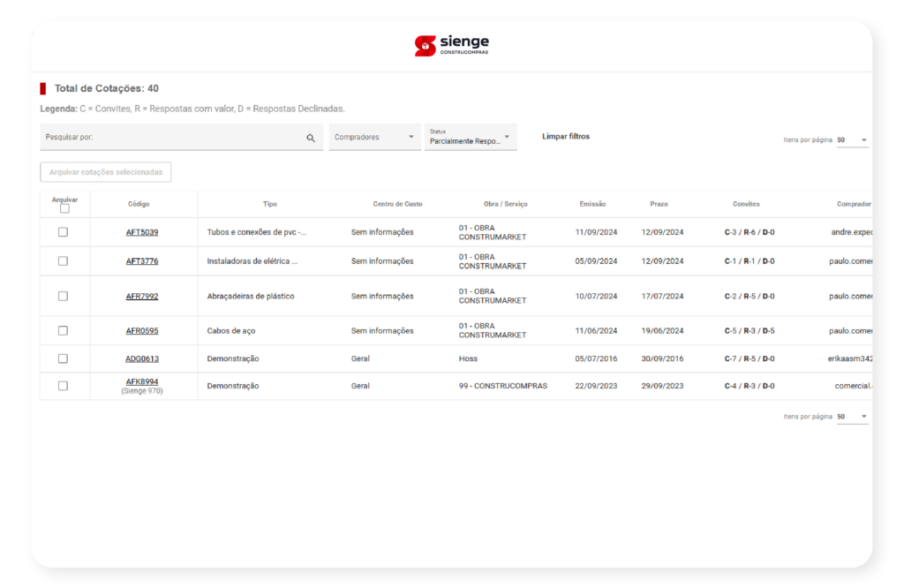Open quotation AFK8994 link
The image size is (904, 588).
click(x=142, y=381)
